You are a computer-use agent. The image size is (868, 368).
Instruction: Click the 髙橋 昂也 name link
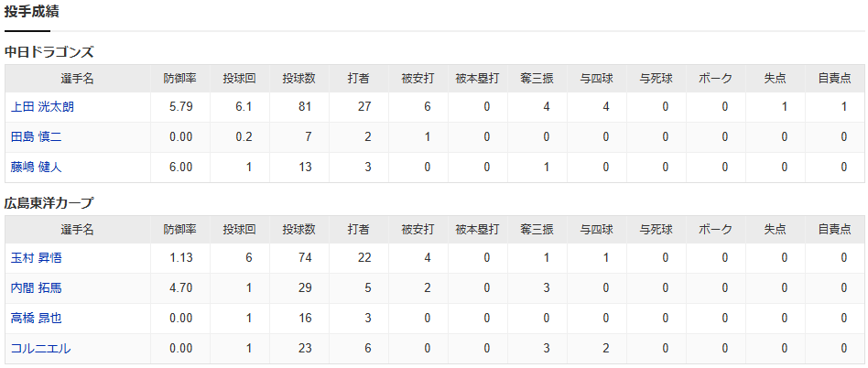coord(36,319)
